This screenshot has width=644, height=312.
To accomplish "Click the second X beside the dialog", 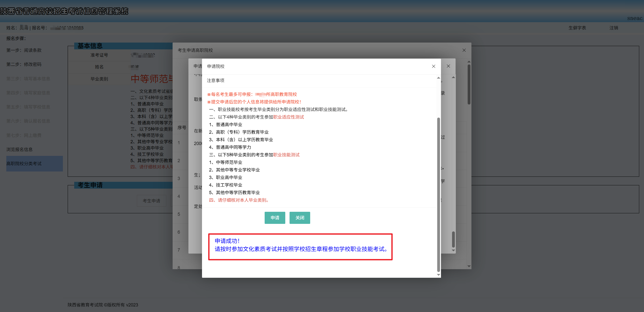I will 448,66.
